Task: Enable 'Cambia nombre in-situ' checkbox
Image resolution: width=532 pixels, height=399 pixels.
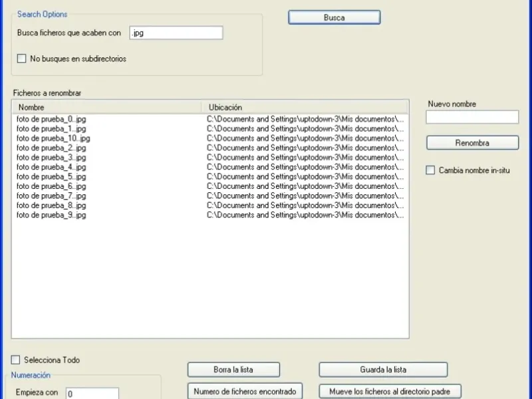Action: tap(430, 170)
